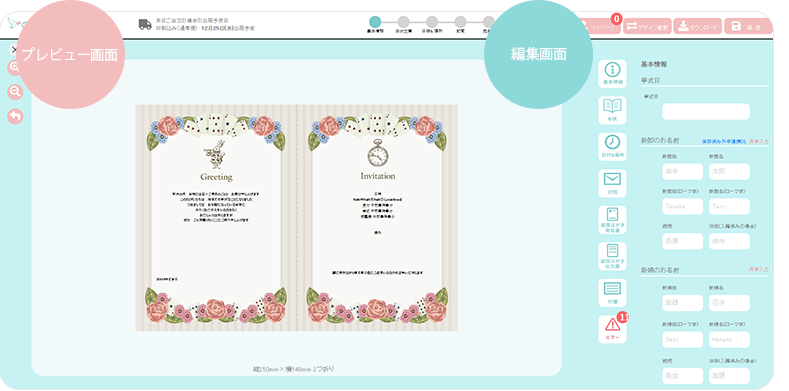The height and width of the screenshot is (391, 789).
Task: Click the Invitation page in preview
Action: pyautogui.click(x=377, y=217)
